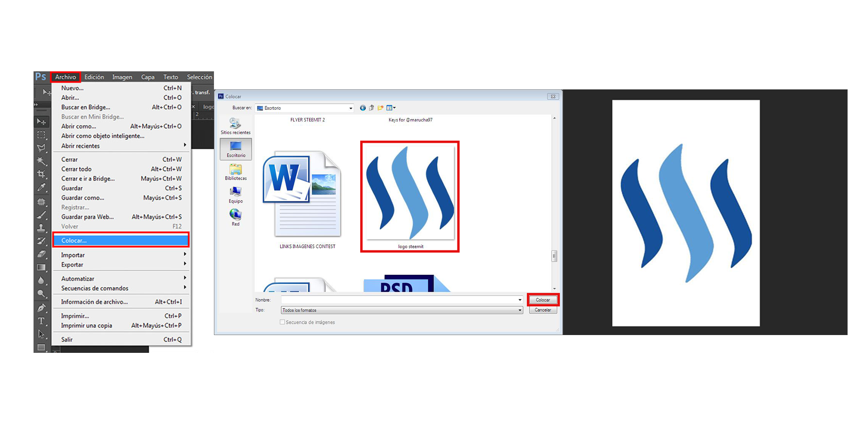The width and height of the screenshot is (868, 434).
Task: Click scroll down arrow in file list
Action: point(554,289)
